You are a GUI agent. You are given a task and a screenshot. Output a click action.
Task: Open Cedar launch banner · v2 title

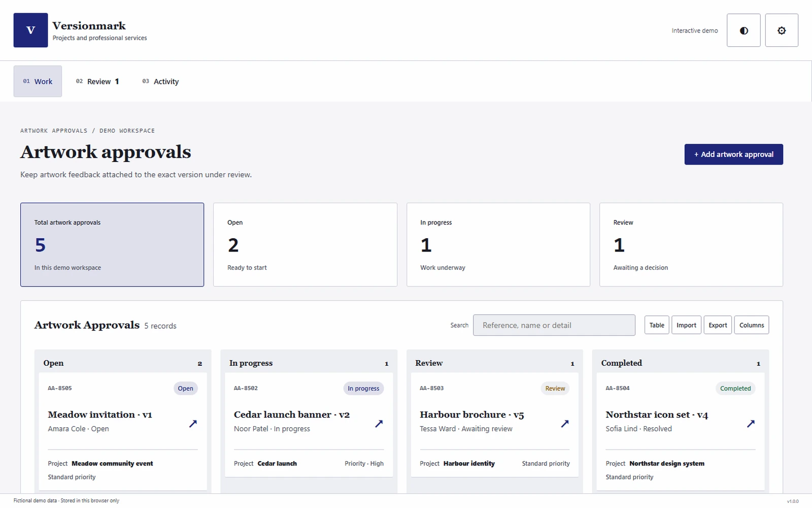tap(292, 415)
